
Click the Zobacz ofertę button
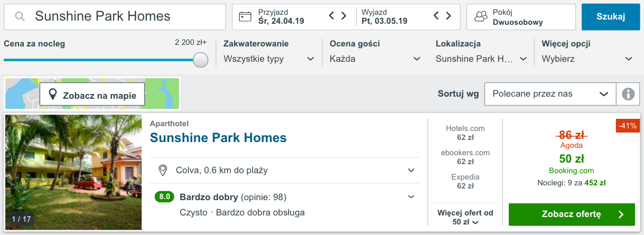[x=571, y=214]
